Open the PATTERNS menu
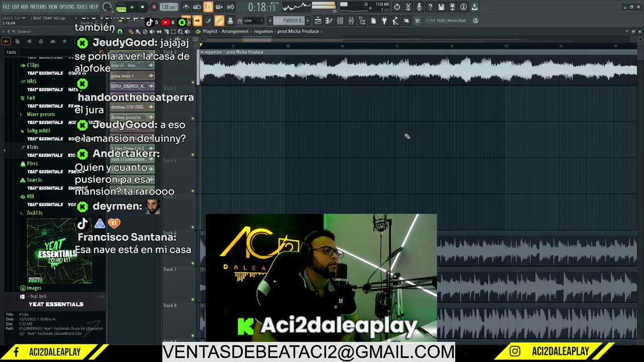The image size is (644, 362). point(38,7)
